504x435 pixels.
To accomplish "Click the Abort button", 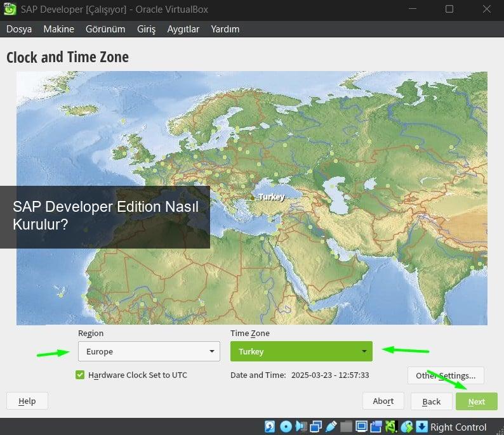I will (x=383, y=401).
